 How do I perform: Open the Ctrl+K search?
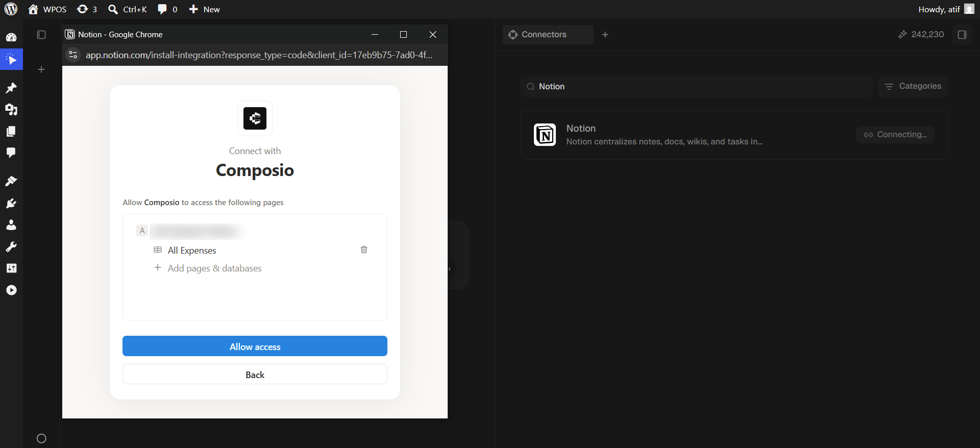[x=128, y=9]
